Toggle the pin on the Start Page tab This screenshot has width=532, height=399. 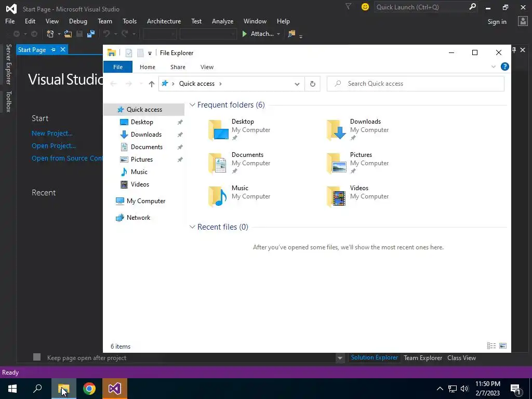pyautogui.click(x=54, y=49)
